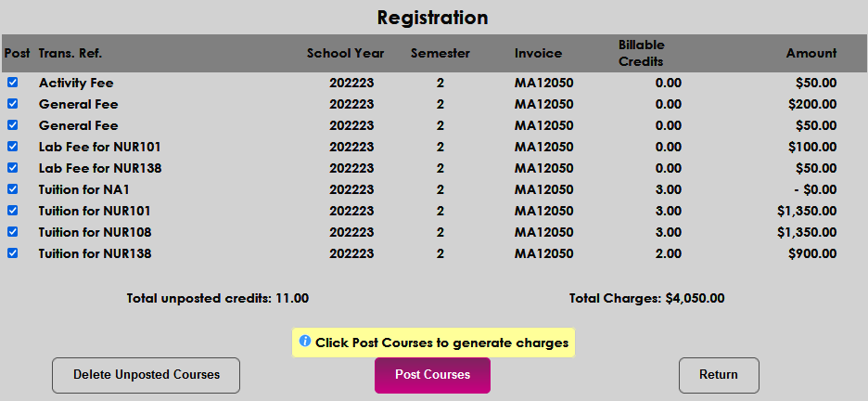
Task: Click the Return button
Action: point(719,375)
